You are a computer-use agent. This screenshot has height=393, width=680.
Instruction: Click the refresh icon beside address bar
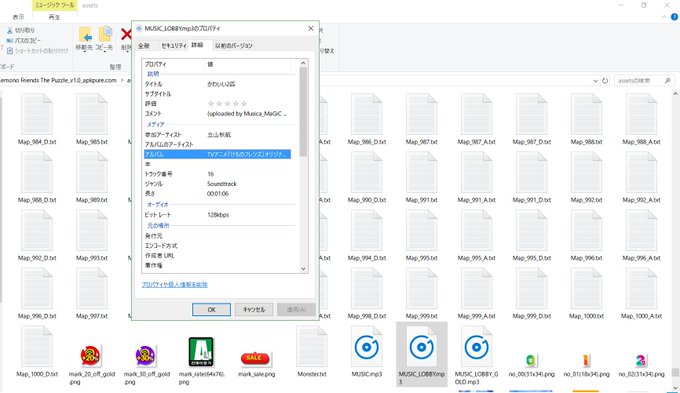tap(605, 81)
